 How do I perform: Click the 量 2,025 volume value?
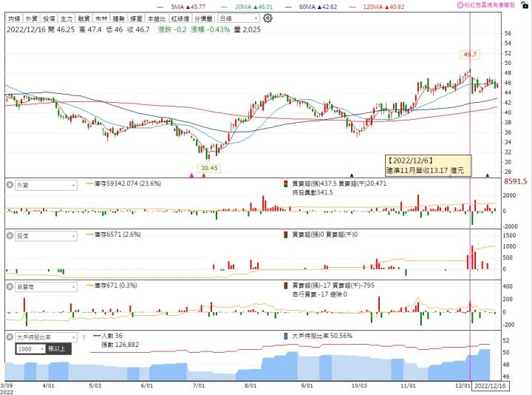(248, 30)
